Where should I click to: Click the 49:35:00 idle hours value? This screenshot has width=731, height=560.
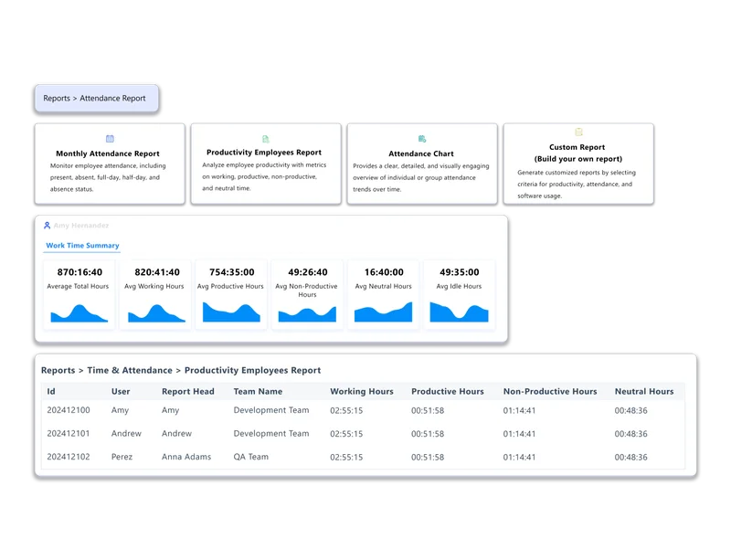coord(460,272)
